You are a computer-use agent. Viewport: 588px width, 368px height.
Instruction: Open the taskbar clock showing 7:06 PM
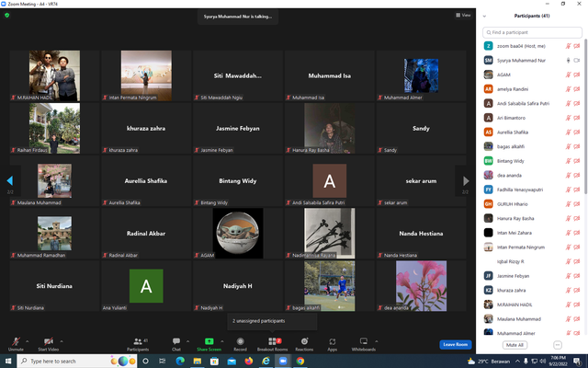(x=559, y=361)
